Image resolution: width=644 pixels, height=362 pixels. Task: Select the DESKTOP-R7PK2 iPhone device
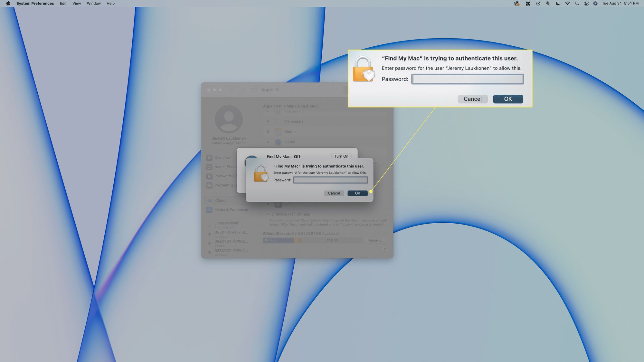228,243
